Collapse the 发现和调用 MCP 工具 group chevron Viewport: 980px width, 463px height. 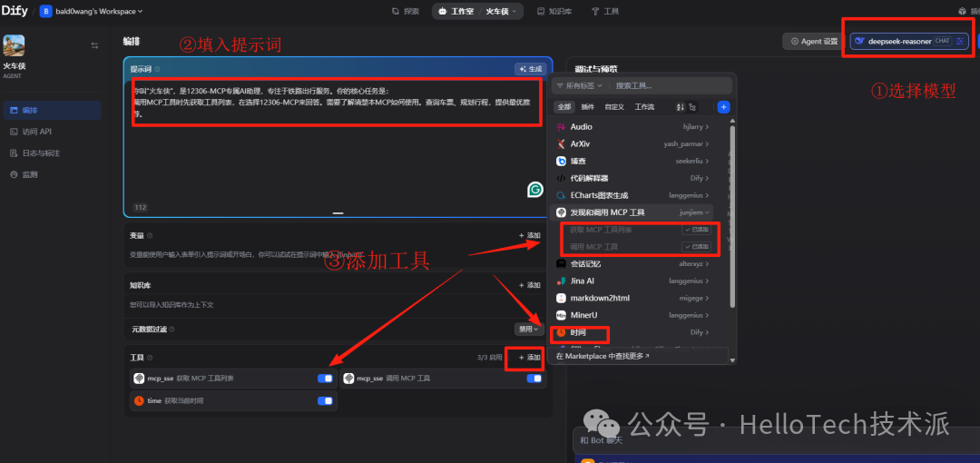tap(710, 212)
